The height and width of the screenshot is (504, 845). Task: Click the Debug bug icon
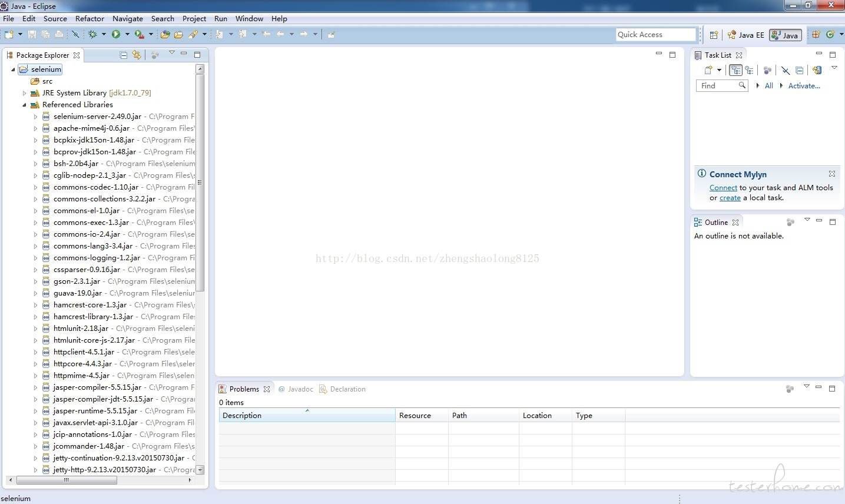(x=93, y=34)
